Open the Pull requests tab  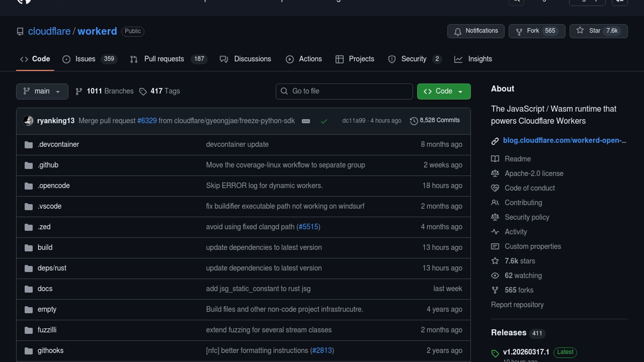164,59
